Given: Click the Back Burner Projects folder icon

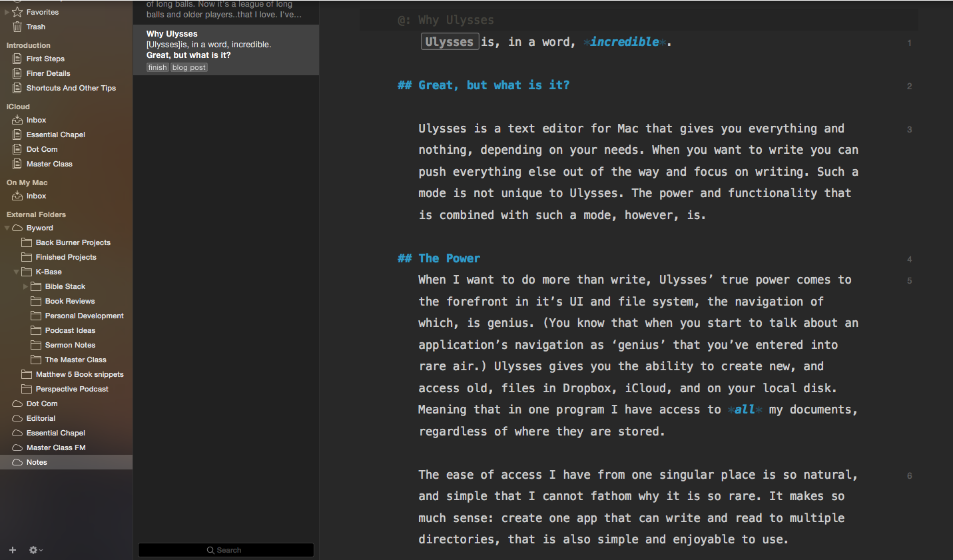Looking at the screenshot, I should point(27,242).
